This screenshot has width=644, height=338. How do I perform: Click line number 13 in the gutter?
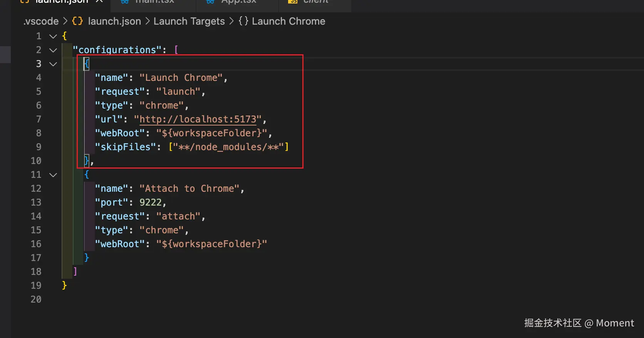[36, 202]
